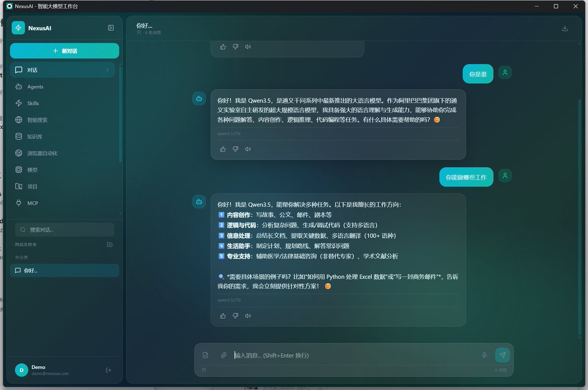Image resolution: width=588 pixels, height=390 pixels.
Task: Click the demo@nexusai.com email text
Action: click(50, 374)
